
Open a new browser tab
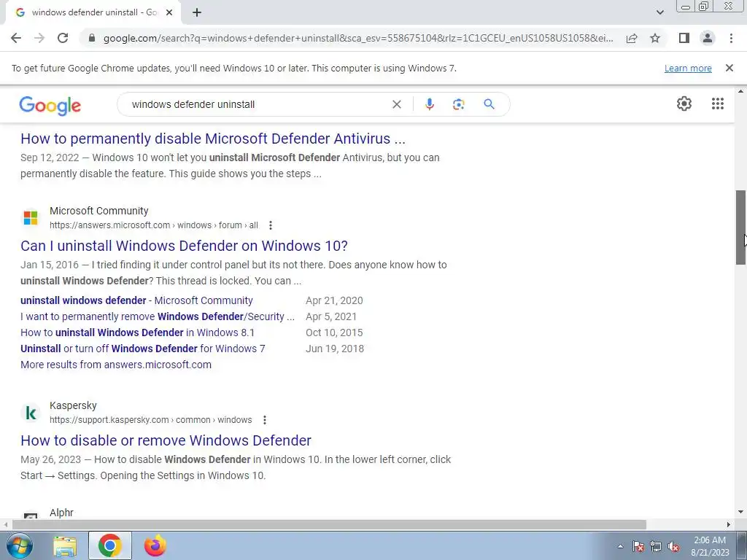(197, 12)
